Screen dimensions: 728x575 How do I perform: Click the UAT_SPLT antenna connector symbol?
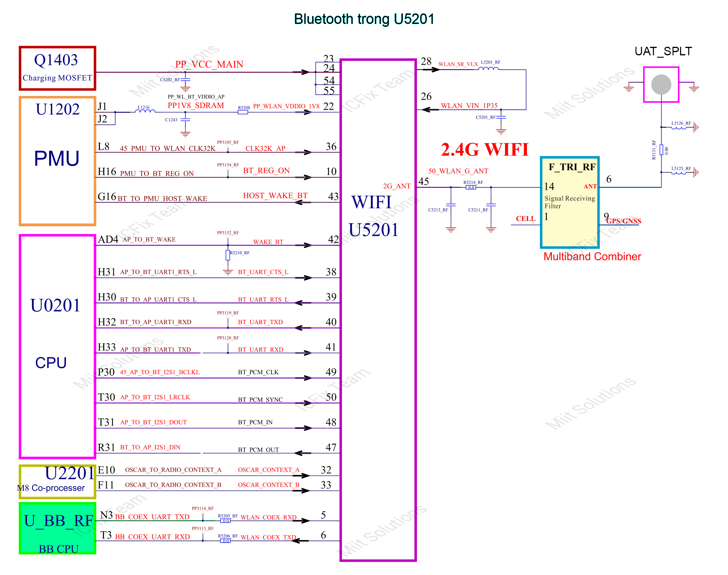point(661,84)
